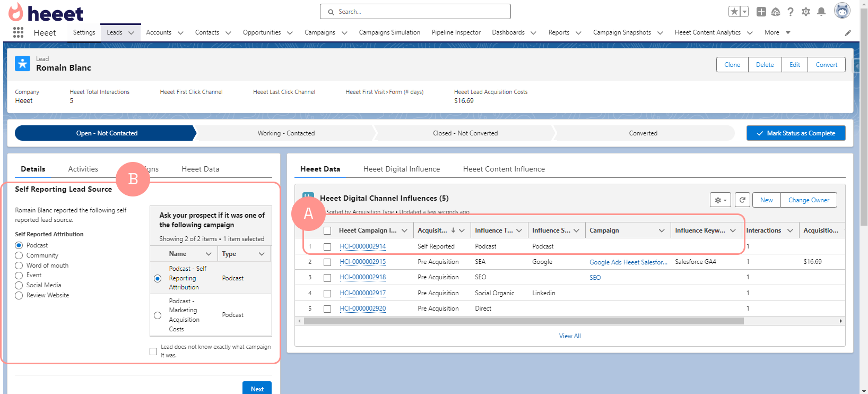The image size is (868, 394).
Task: Expand the Dashboards nav dropdown chevron
Action: [533, 33]
